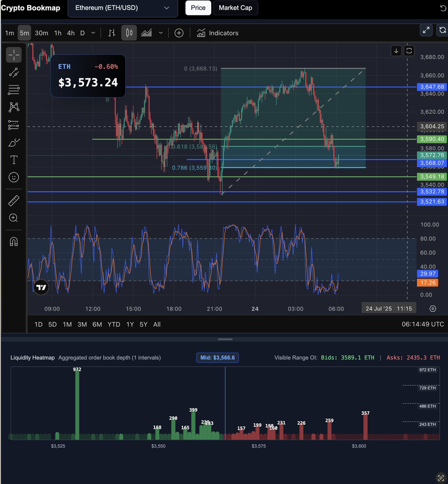The height and width of the screenshot is (484, 448).
Task: Switch to bars chart style
Action: click(x=112, y=33)
